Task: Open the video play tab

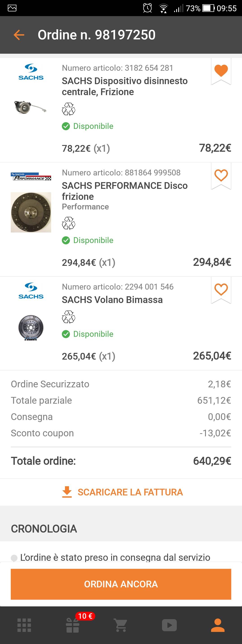Action: click(169, 625)
